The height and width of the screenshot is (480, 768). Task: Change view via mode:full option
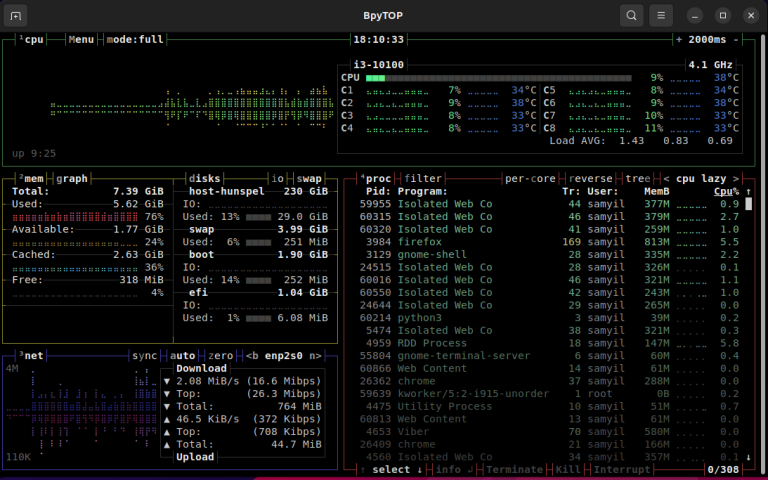[x=135, y=40]
